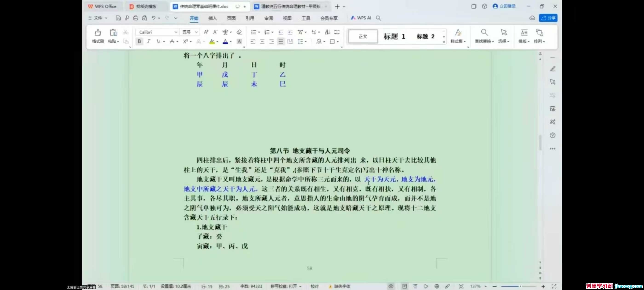644x290 pixels.
Task: Open the font size dropdown
Action: pyautogui.click(x=196, y=32)
